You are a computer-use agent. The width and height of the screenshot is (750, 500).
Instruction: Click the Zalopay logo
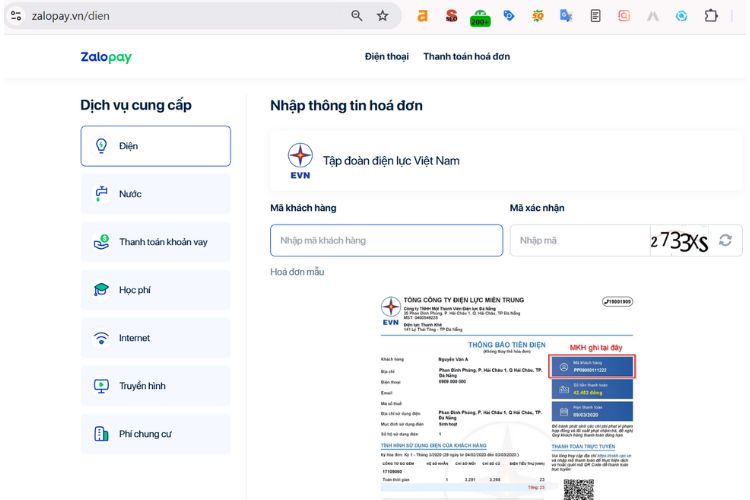[x=106, y=57]
